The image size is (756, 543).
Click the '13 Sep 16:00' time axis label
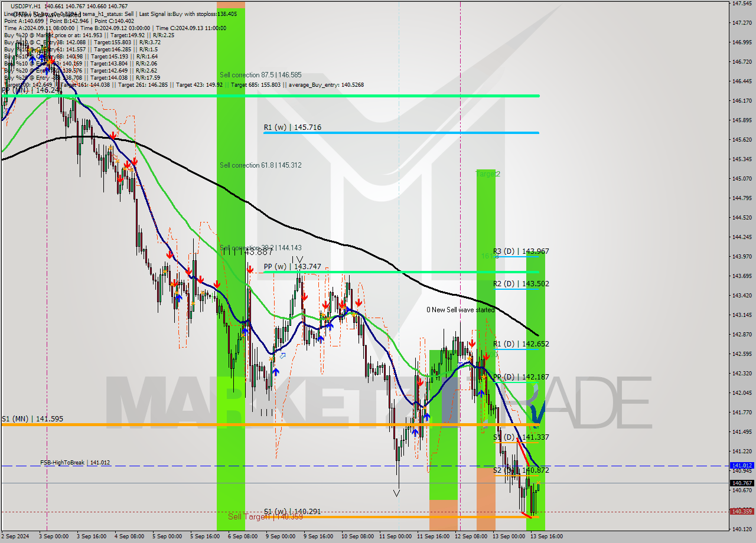546,537
